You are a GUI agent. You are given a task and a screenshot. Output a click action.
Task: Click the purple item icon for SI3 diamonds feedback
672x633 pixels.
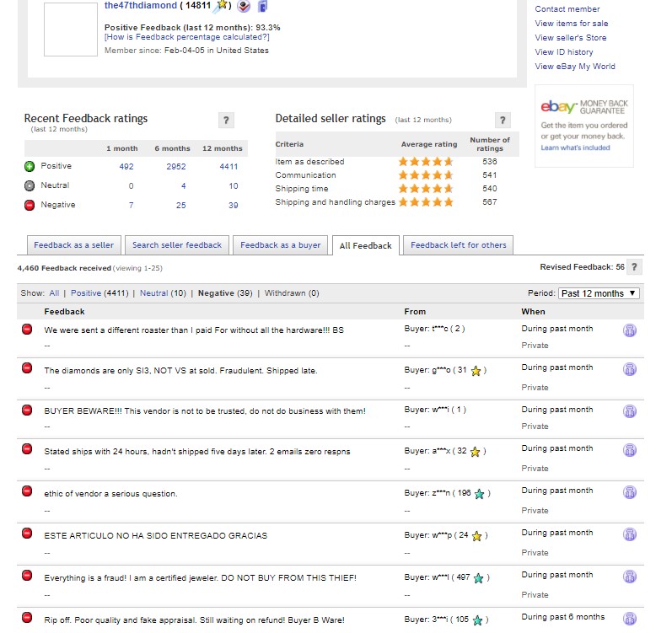pyautogui.click(x=630, y=369)
